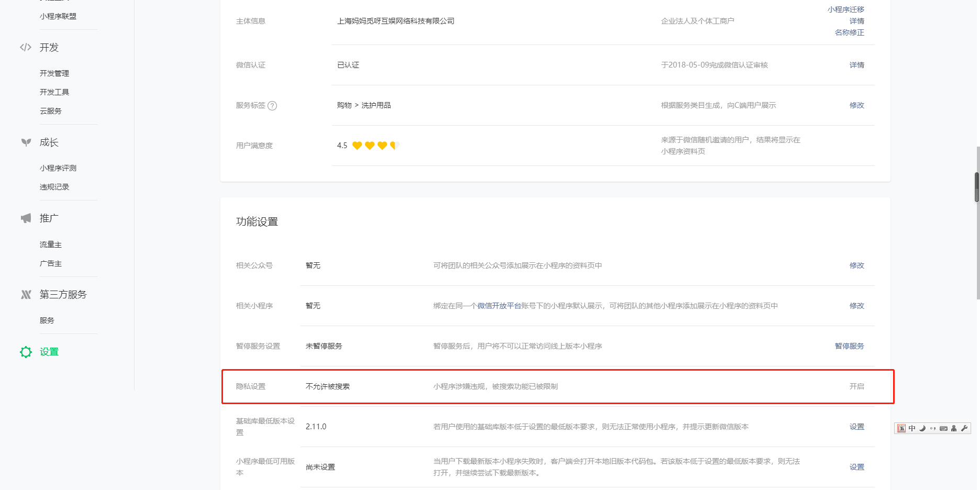
Task: Open 开发管理 in the sidebar
Action: point(54,73)
